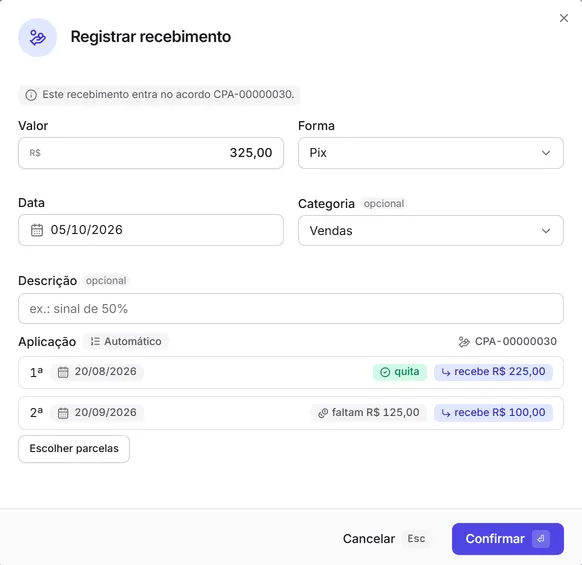The image size is (582, 565).
Task: Click the enter-key icon on Confirmar
Action: click(541, 539)
